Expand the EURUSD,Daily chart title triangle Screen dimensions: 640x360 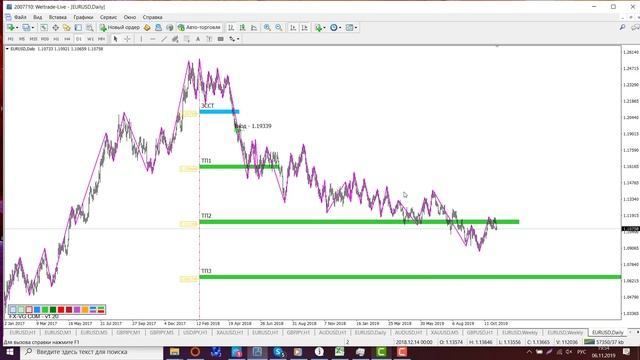coord(7,49)
